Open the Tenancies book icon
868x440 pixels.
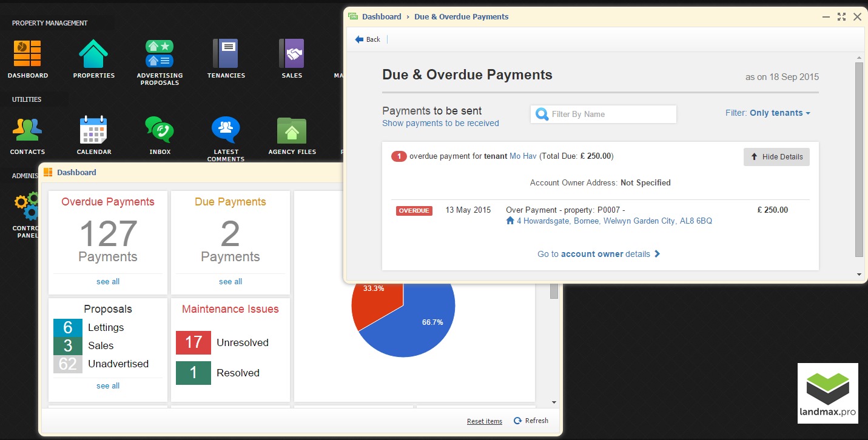coord(226,54)
